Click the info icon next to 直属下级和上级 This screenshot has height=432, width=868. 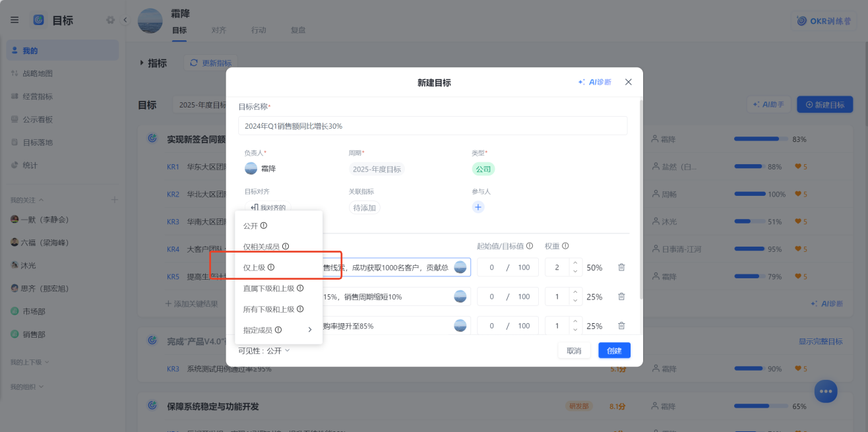[x=300, y=288]
